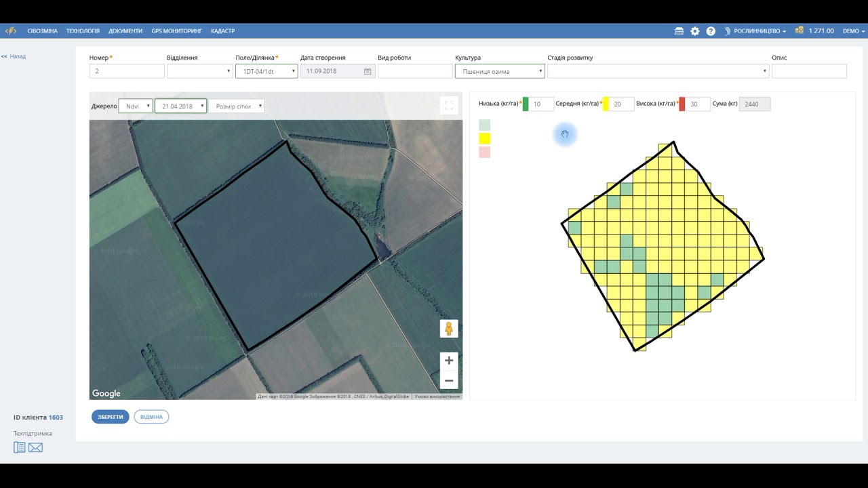Click the Техпідтримка label

pos(33,434)
